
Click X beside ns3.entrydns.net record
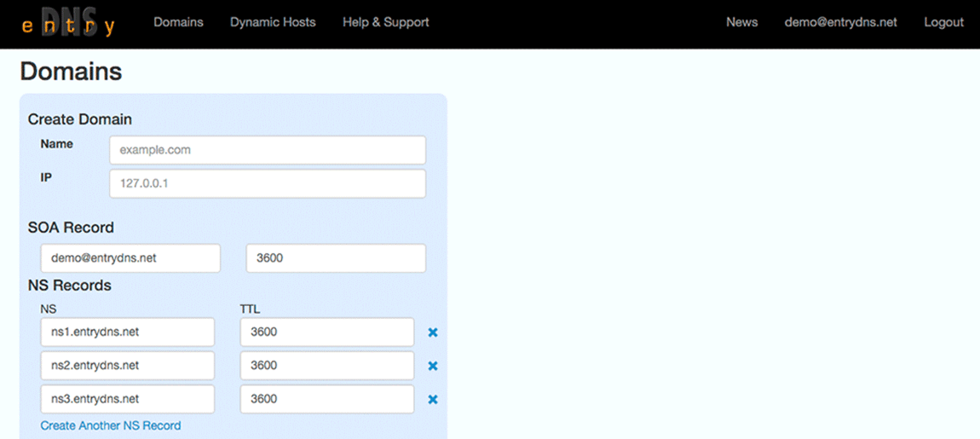433,399
